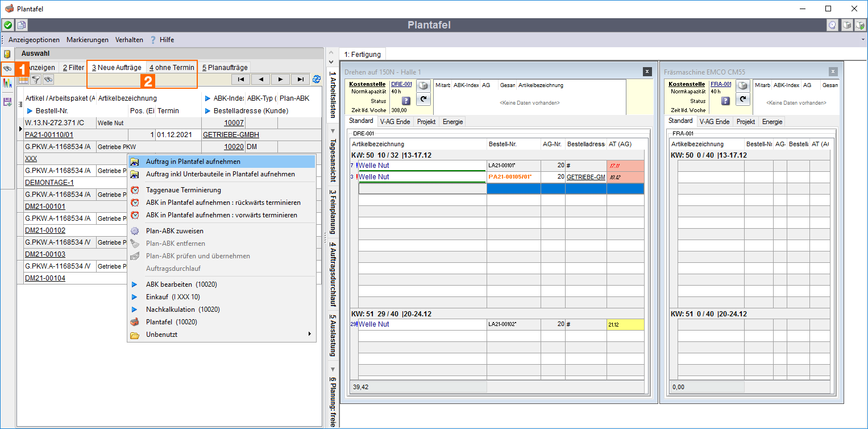The height and width of the screenshot is (429, 868).
Task: Expand the Unbenutzt submenu arrow
Action: tap(310, 334)
